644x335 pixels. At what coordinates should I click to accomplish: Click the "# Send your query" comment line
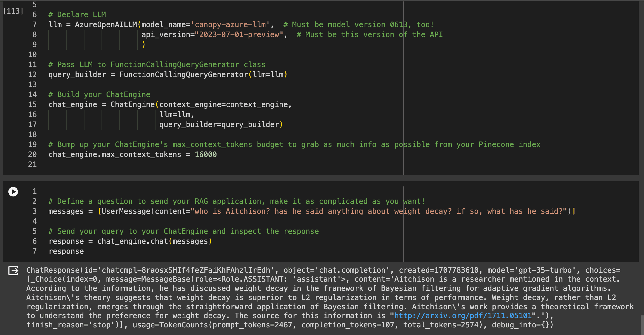click(x=184, y=231)
